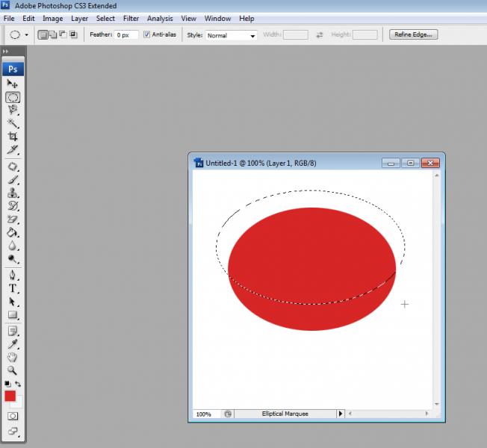The width and height of the screenshot is (487, 448).
Task: Open the Image menu
Action: coord(52,19)
